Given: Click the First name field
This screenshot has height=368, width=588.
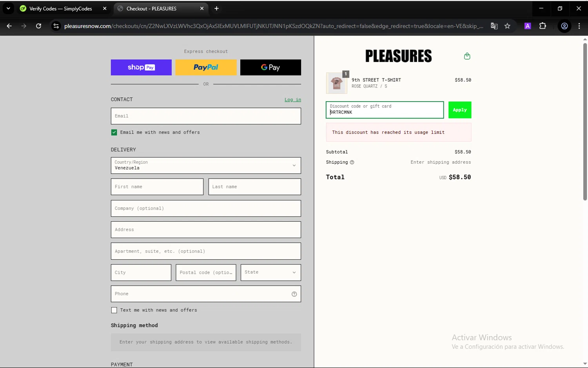Looking at the screenshot, I should [x=157, y=187].
